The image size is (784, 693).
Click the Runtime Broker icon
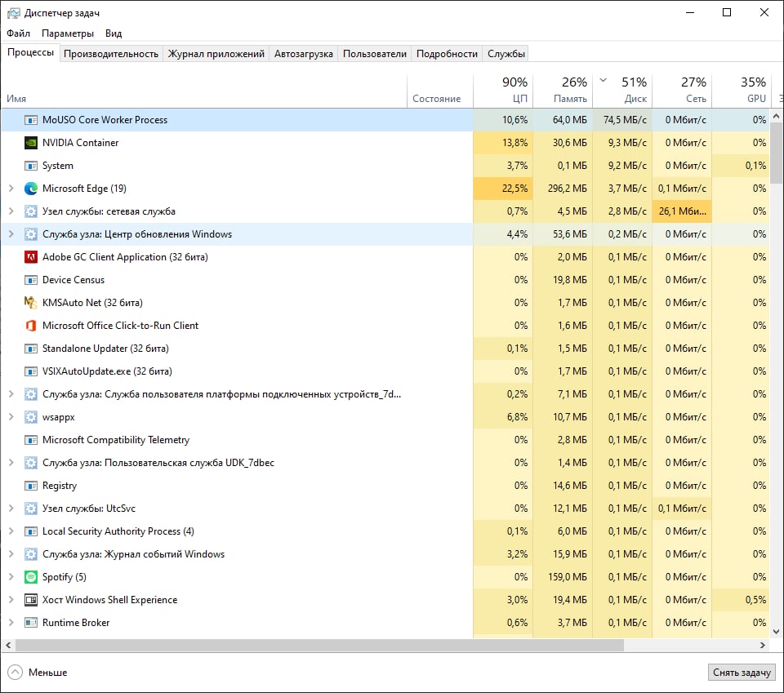31,623
